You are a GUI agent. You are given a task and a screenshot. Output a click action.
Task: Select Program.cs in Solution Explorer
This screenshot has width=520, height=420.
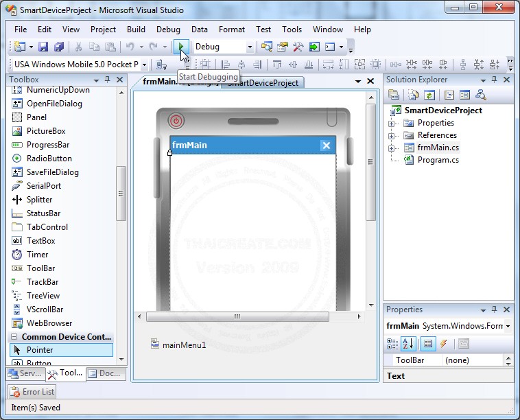pos(438,160)
